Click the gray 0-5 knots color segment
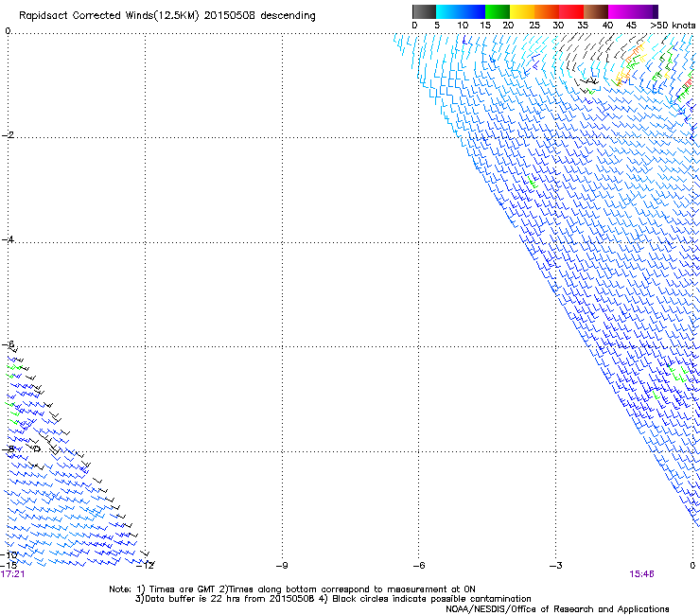 click(x=424, y=11)
